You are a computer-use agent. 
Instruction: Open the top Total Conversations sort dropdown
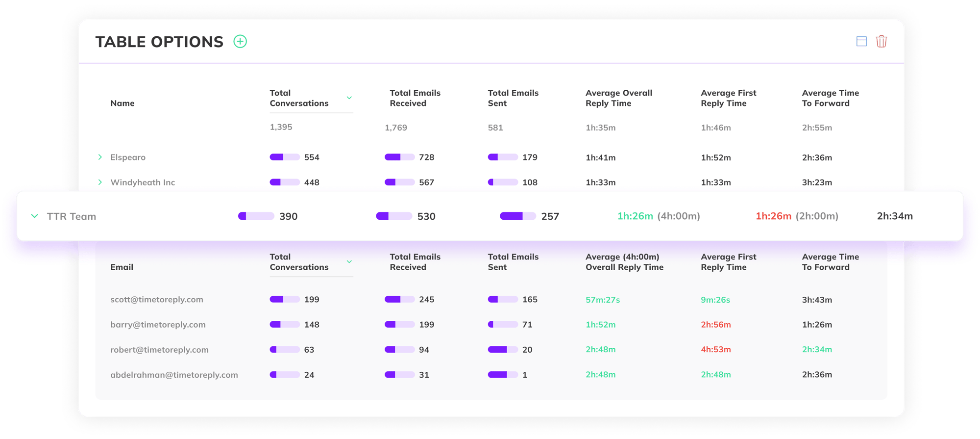(x=349, y=98)
